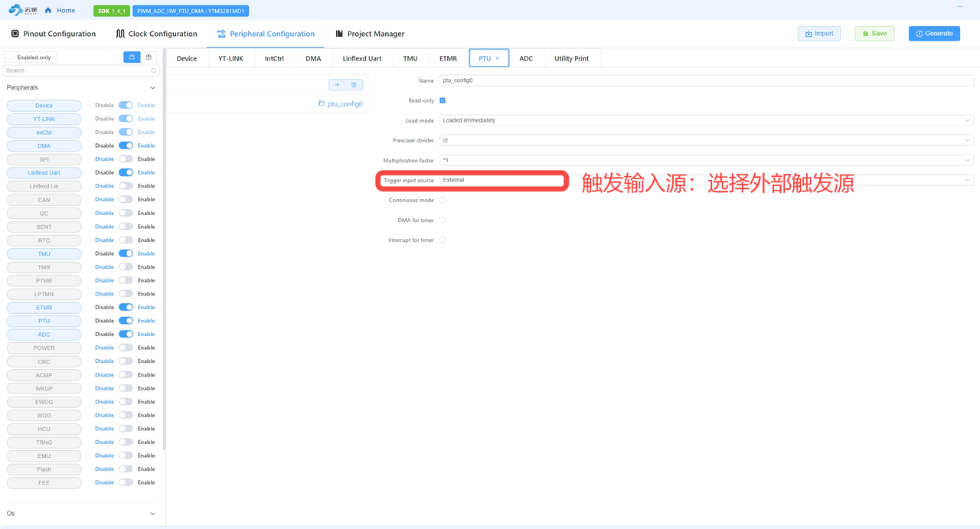Screen dimensions: 980x529
Task: Toggle the SPI peripheral switch
Action: coord(126,159)
